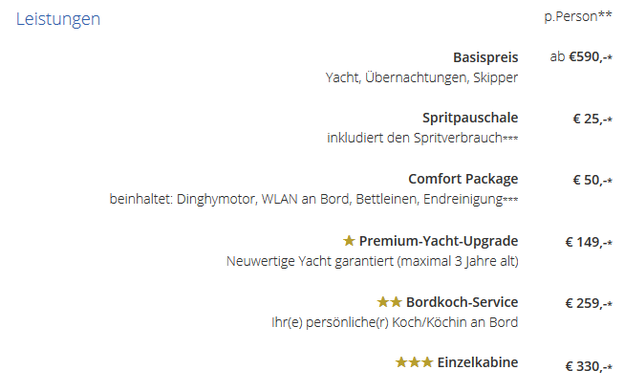Click the 'Yacht, Übernachtungen, Skipper' description
The width and height of the screenshot is (624, 392).
coord(422,78)
